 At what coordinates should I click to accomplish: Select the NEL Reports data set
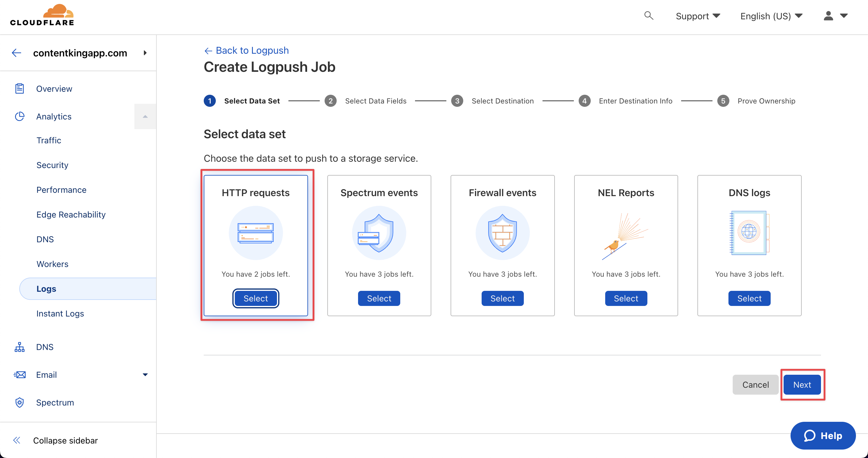626,298
